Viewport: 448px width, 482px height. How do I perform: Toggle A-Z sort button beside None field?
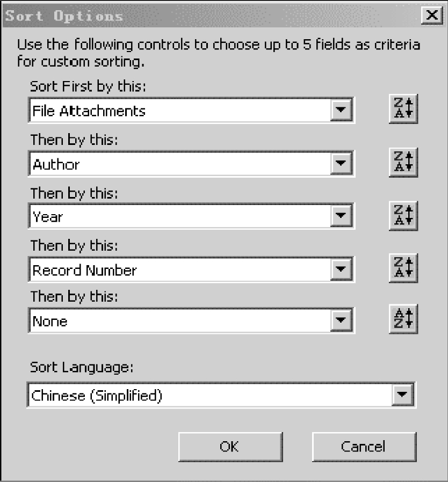tap(403, 320)
